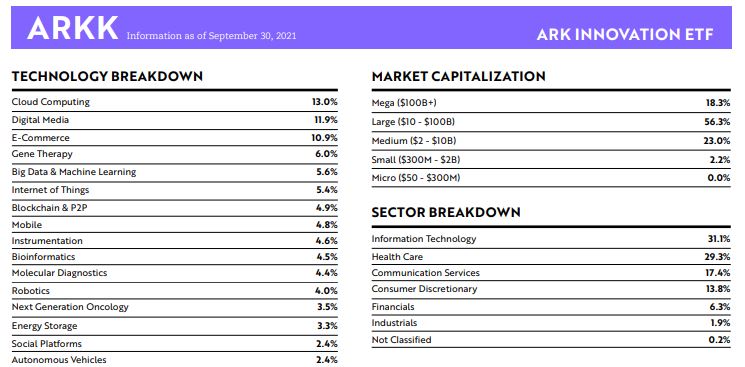This screenshot has height=367, width=745.
Task: Select the E-Commerce row label
Action: pos(40,138)
